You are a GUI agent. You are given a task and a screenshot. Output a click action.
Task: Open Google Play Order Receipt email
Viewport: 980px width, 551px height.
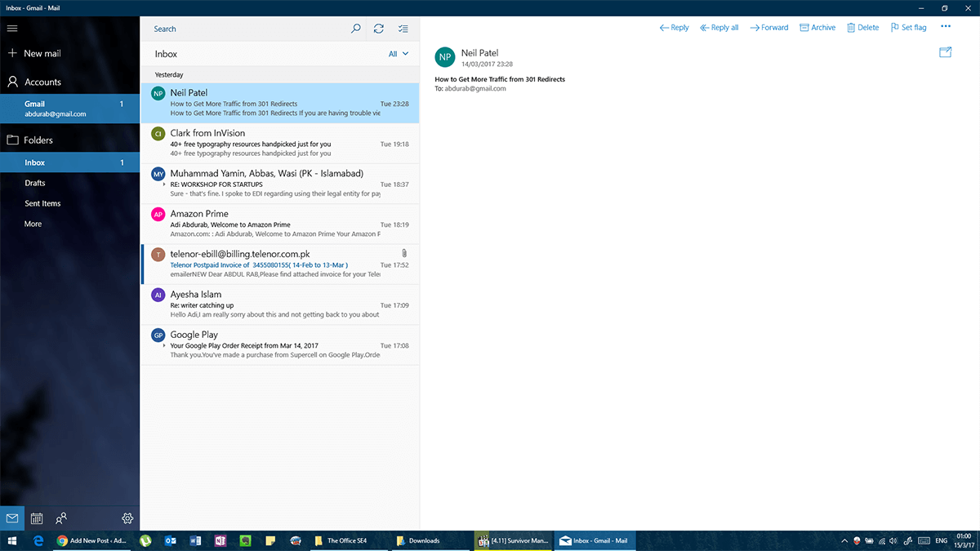[280, 344]
